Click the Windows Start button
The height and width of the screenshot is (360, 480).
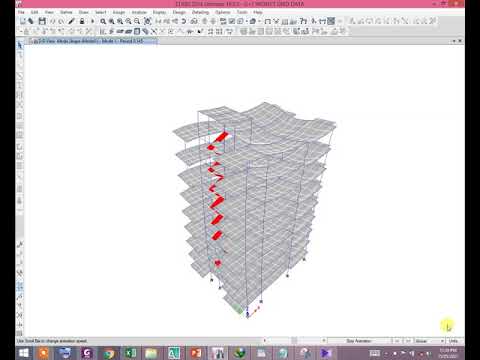coord(24,353)
